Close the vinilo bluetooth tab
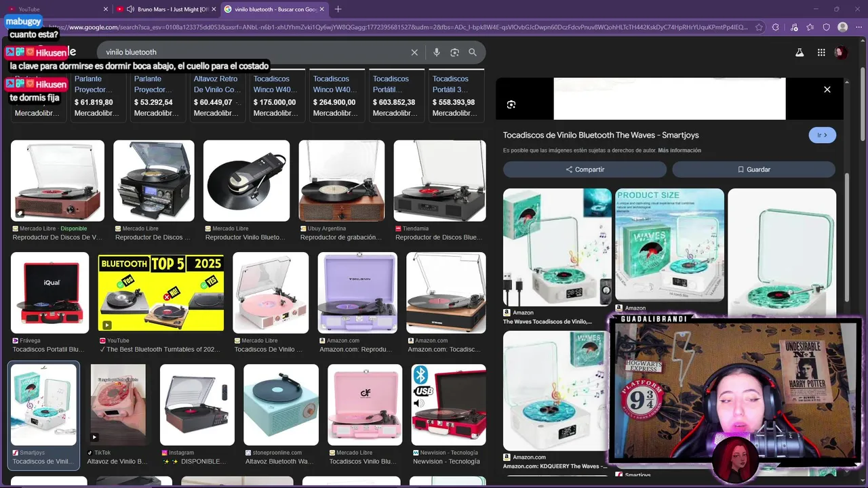Viewport: 868px width, 488px height. [322, 9]
